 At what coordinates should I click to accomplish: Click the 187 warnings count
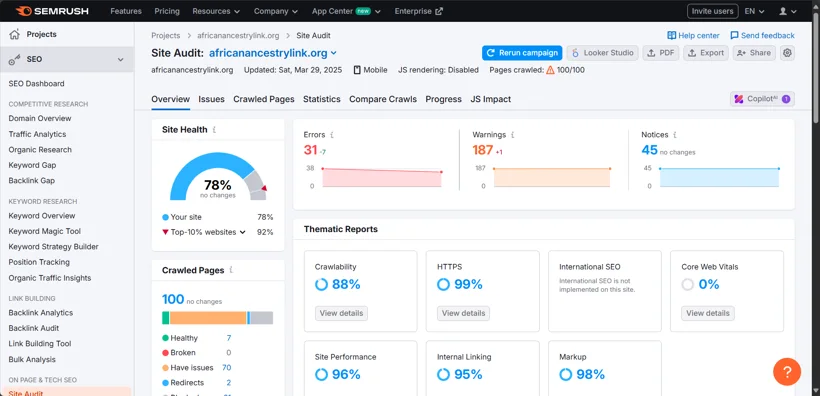pyautogui.click(x=483, y=150)
